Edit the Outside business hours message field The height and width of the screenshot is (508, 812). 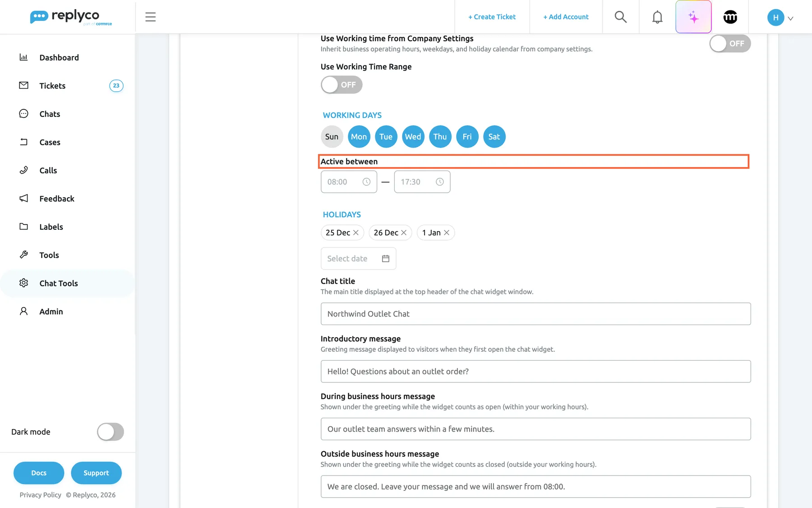pos(535,486)
